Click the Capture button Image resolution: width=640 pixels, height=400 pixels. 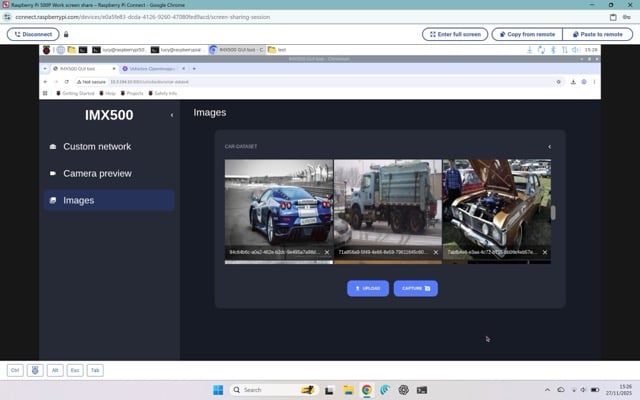[415, 288]
